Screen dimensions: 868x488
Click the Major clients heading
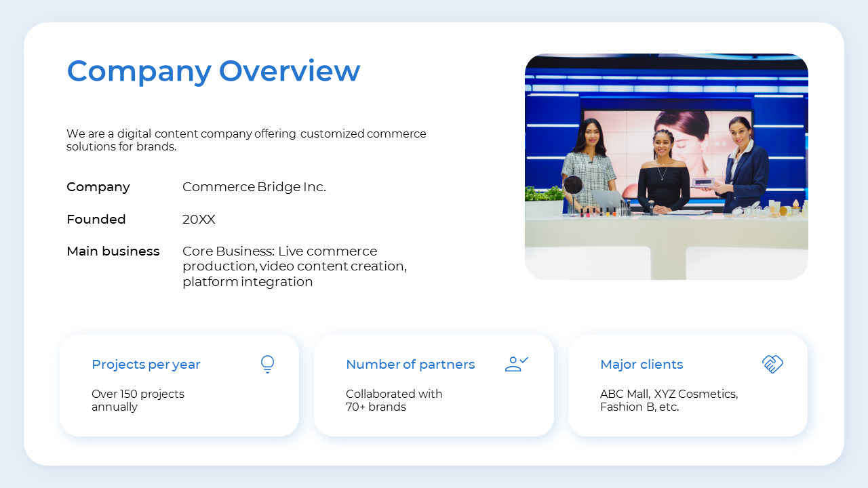coord(642,365)
